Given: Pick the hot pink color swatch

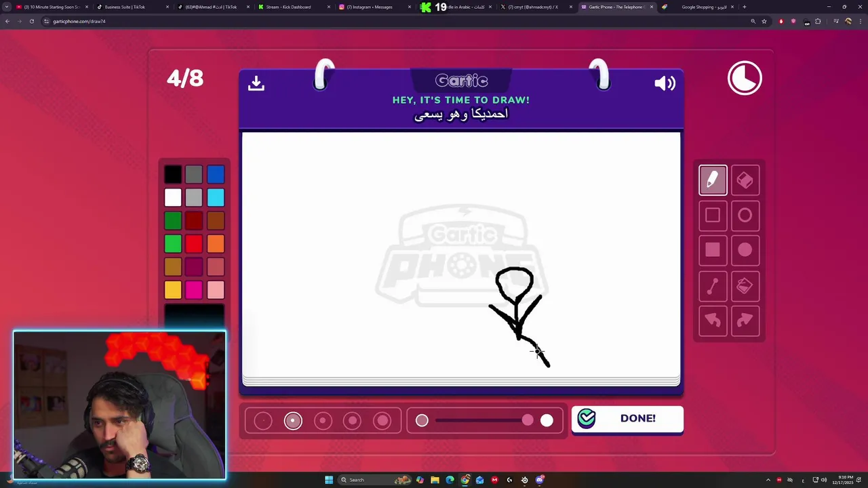Looking at the screenshot, I should click(194, 290).
